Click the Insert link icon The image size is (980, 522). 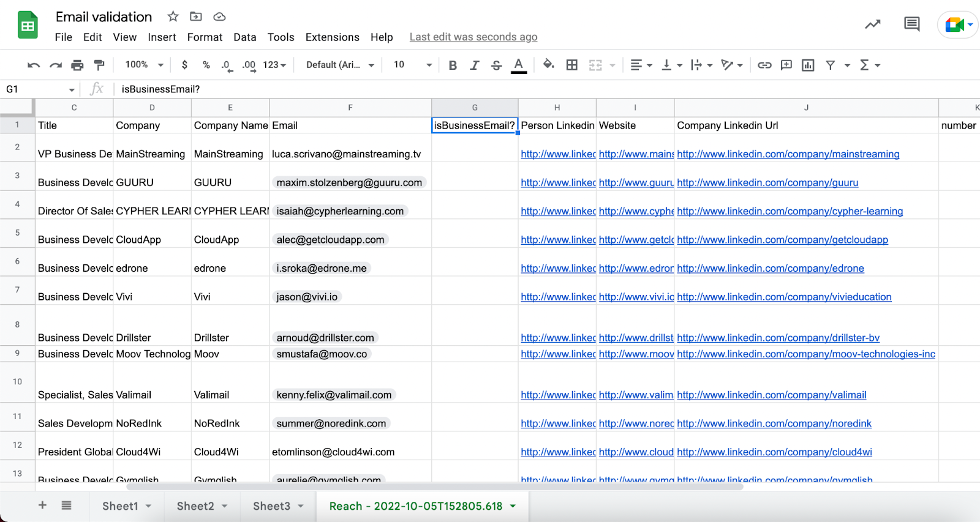(764, 65)
